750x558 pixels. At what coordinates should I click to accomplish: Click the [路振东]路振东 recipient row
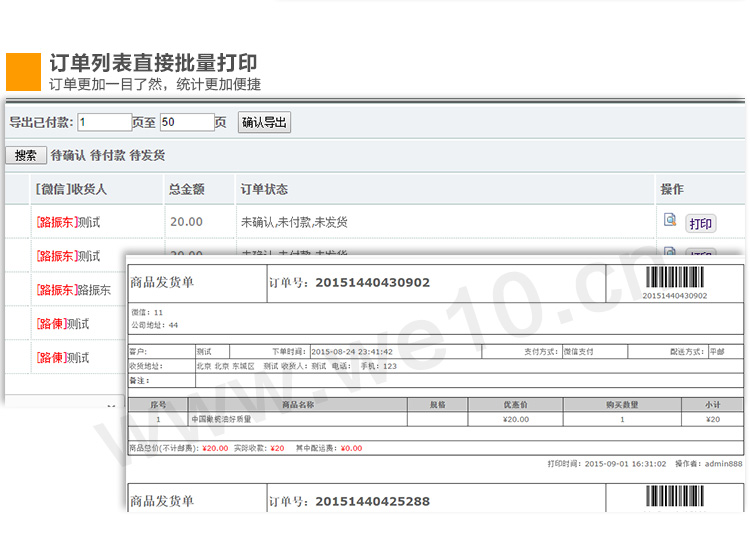(x=74, y=290)
